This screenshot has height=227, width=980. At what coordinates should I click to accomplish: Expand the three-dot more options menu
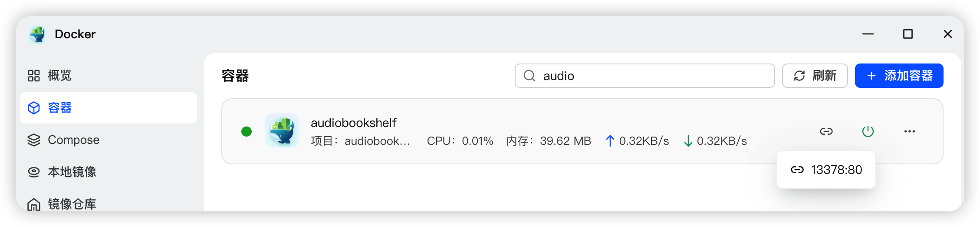(x=910, y=131)
